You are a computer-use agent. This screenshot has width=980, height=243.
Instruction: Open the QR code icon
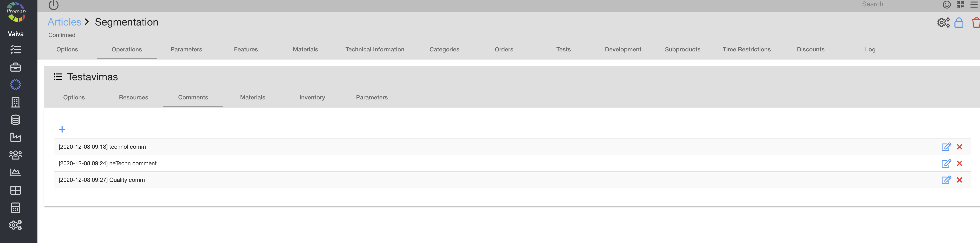(960, 4)
